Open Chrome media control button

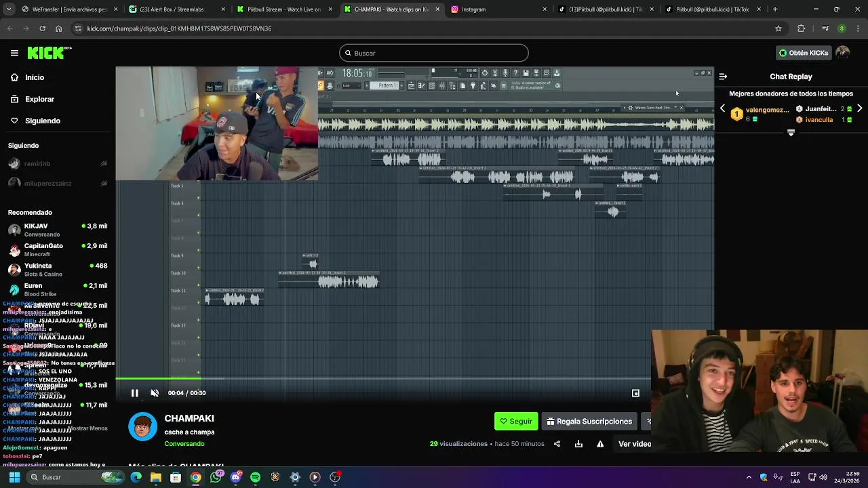pyautogui.click(x=825, y=28)
